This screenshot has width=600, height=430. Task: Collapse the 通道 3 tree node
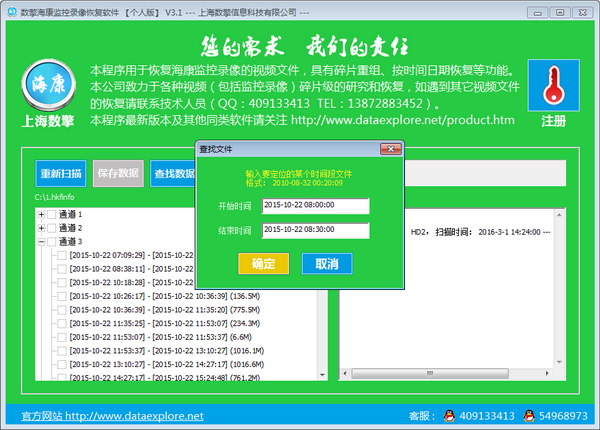pyautogui.click(x=42, y=241)
